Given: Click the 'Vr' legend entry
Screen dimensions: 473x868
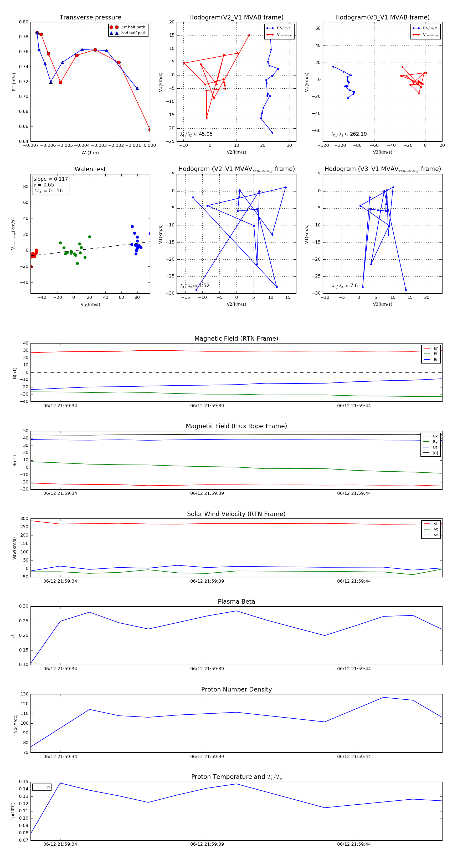Looking at the screenshot, I should (431, 524).
